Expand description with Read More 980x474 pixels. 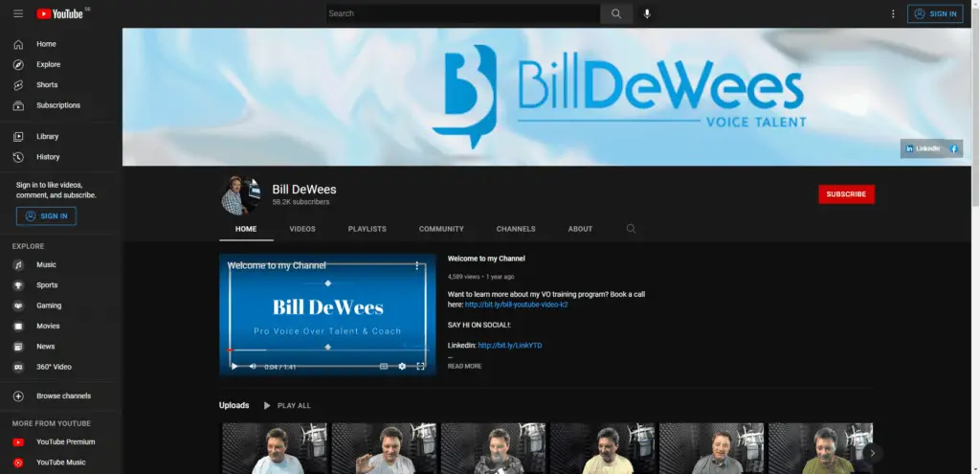coord(464,367)
